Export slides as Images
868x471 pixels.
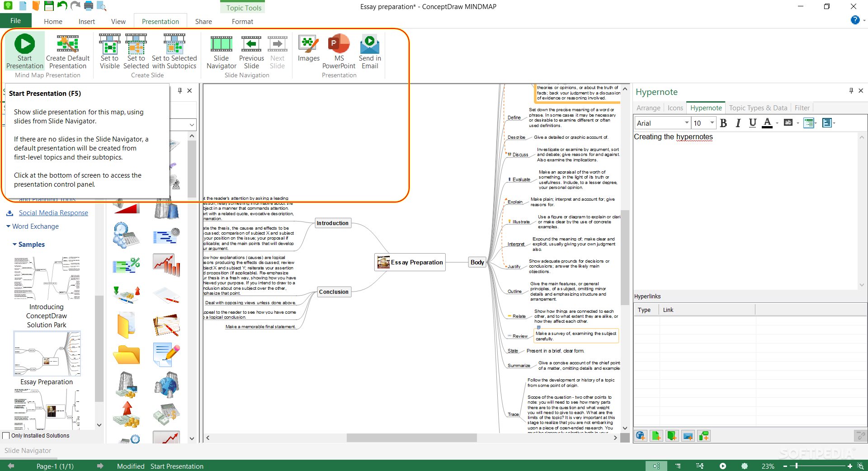click(309, 48)
